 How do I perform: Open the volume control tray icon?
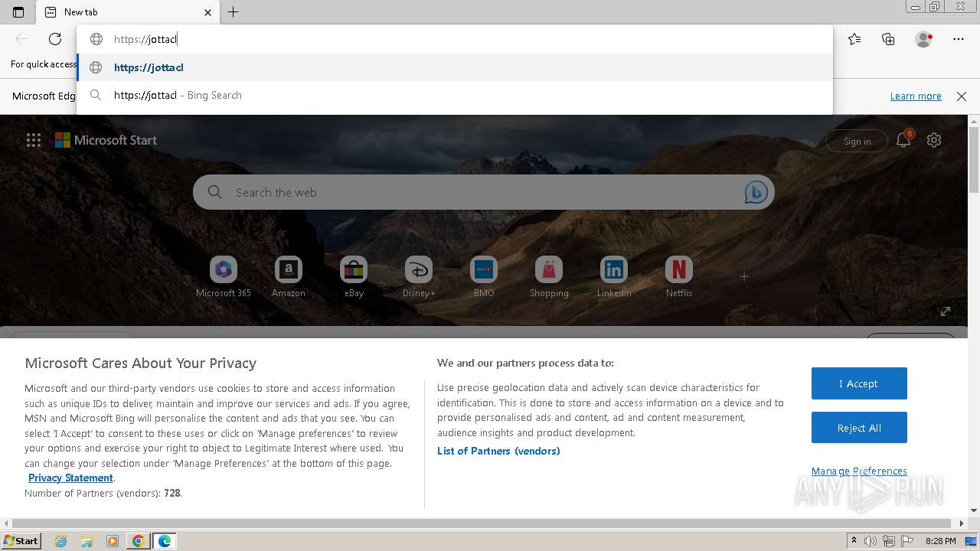[x=871, y=541]
